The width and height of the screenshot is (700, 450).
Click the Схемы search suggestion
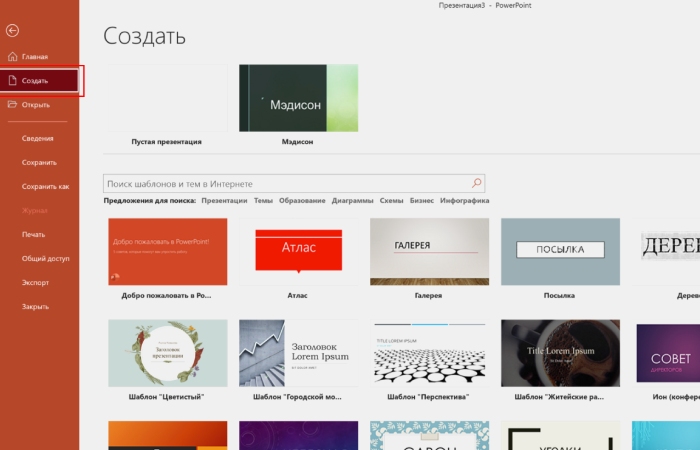(x=392, y=200)
